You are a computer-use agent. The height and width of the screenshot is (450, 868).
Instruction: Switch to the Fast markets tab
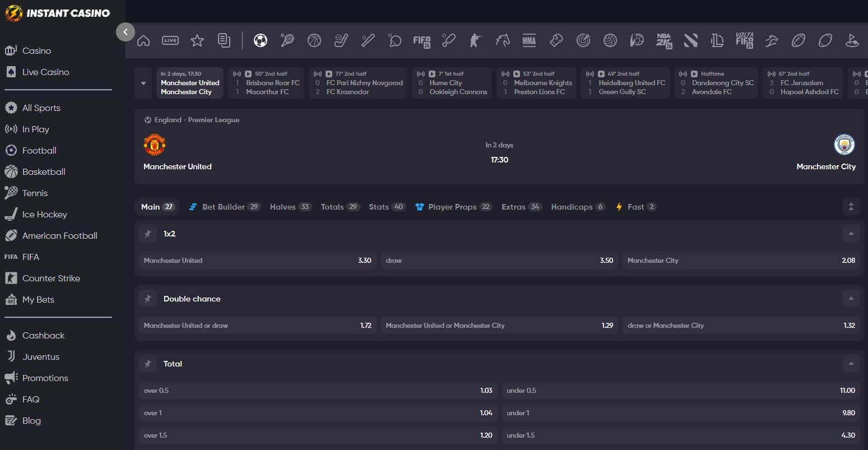[636, 207]
